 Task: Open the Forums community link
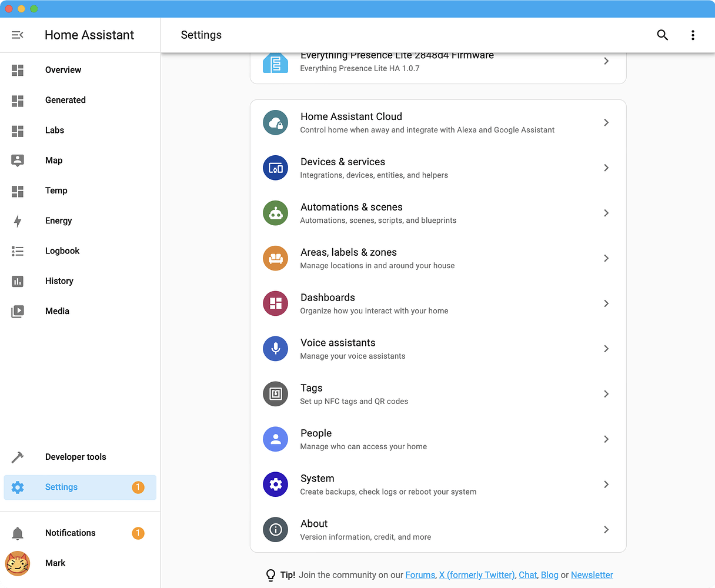click(420, 575)
